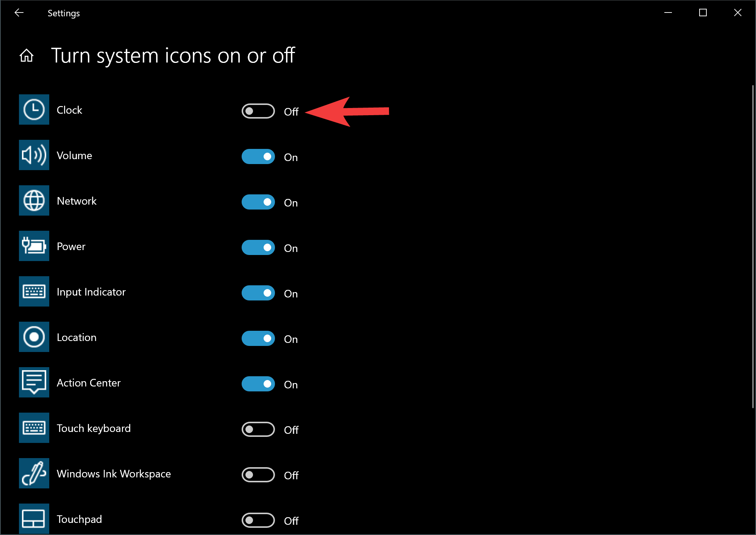Enable the Touch keyboard toggle
756x535 pixels.
point(258,429)
